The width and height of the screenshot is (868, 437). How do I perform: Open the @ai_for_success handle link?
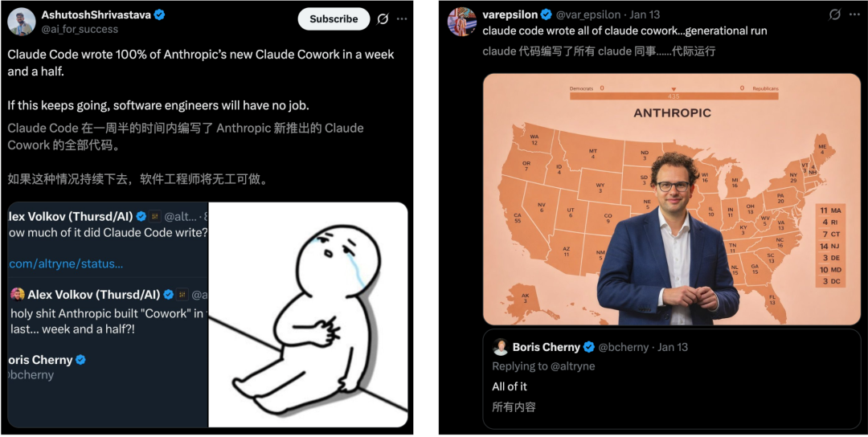(80, 29)
